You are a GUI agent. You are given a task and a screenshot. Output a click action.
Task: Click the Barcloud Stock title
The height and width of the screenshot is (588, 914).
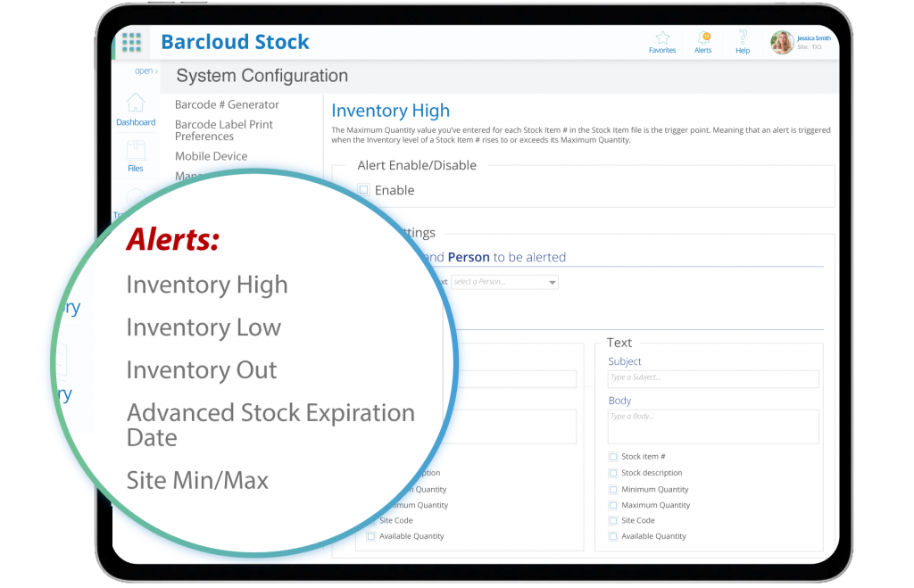[235, 42]
